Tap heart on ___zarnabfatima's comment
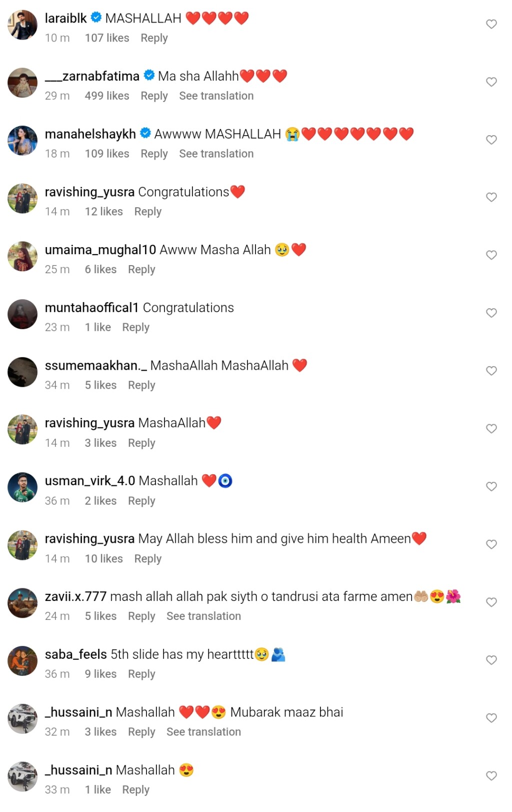 491,82
